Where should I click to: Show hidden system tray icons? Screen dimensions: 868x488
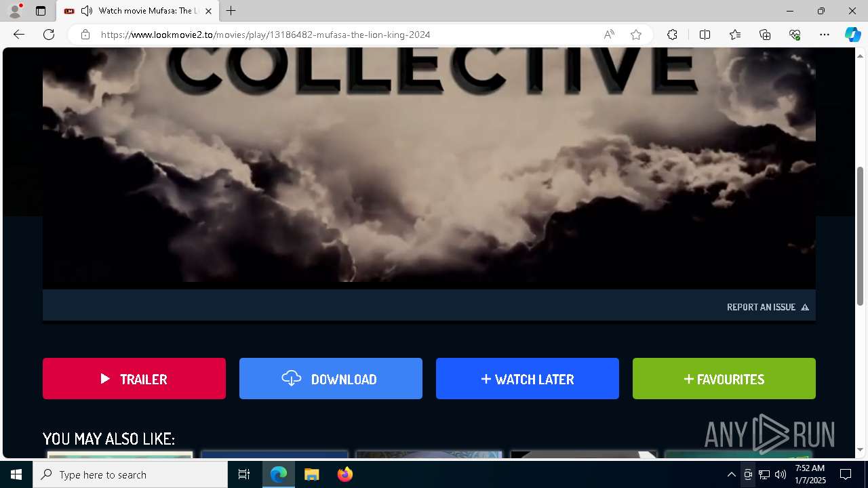pyautogui.click(x=731, y=474)
